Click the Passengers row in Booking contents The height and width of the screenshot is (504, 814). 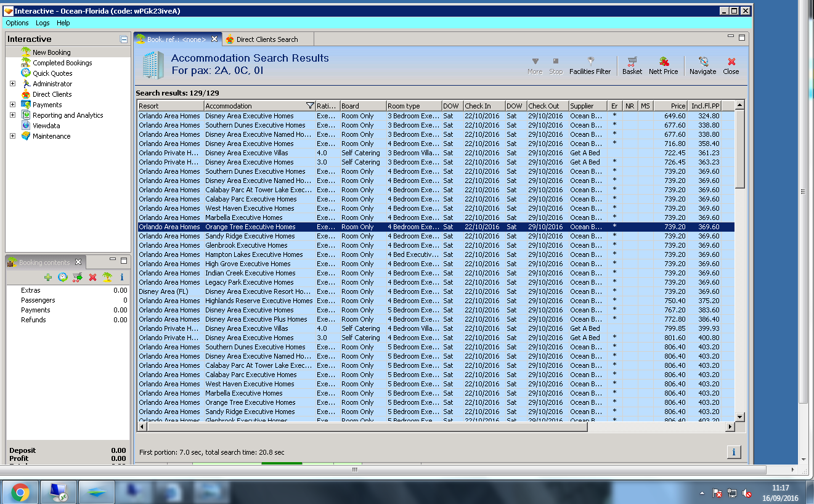[67, 300]
